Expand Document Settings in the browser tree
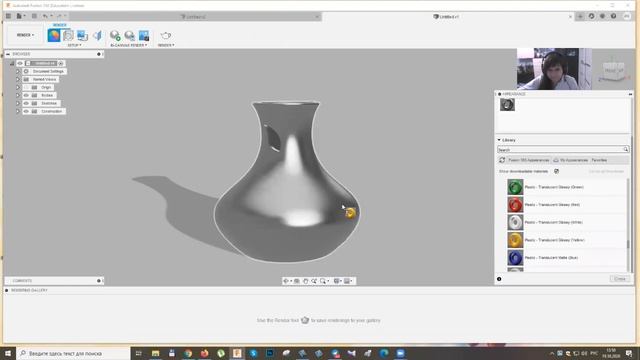This screenshot has height=360, width=640. click(x=18, y=71)
